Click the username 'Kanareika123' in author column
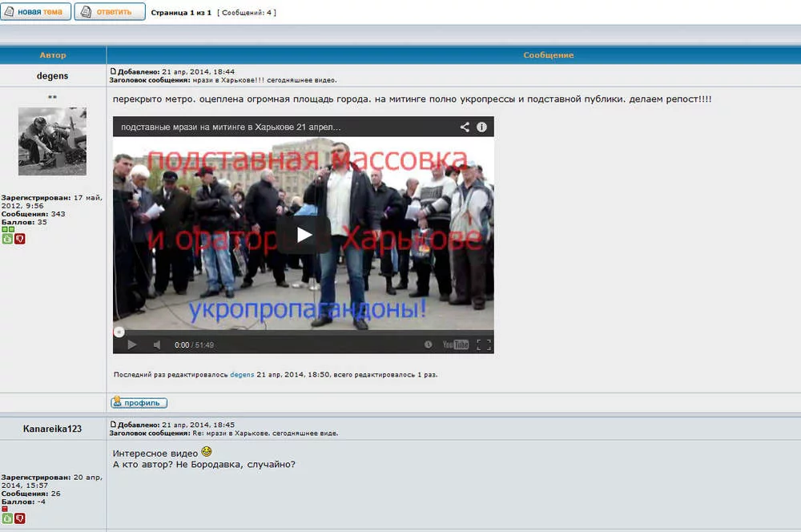This screenshot has width=801, height=532. [52, 429]
